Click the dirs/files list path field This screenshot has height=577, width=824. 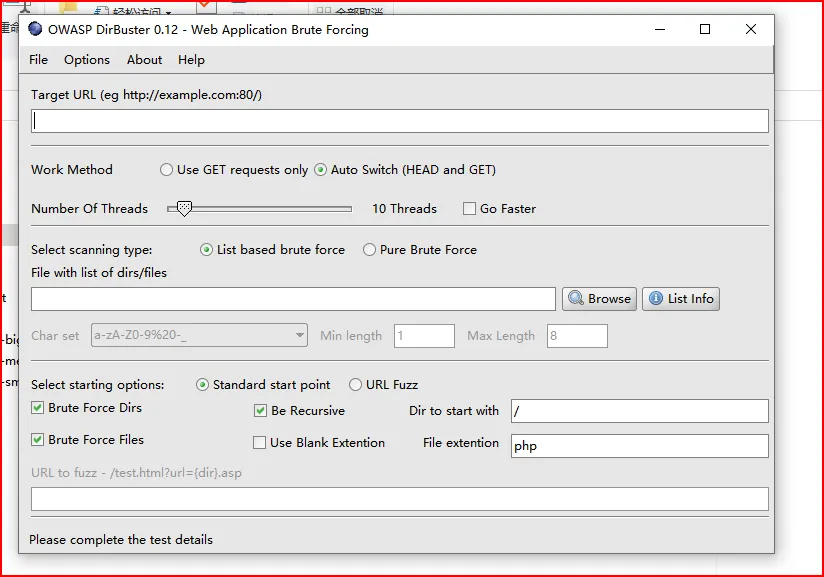point(293,299)
